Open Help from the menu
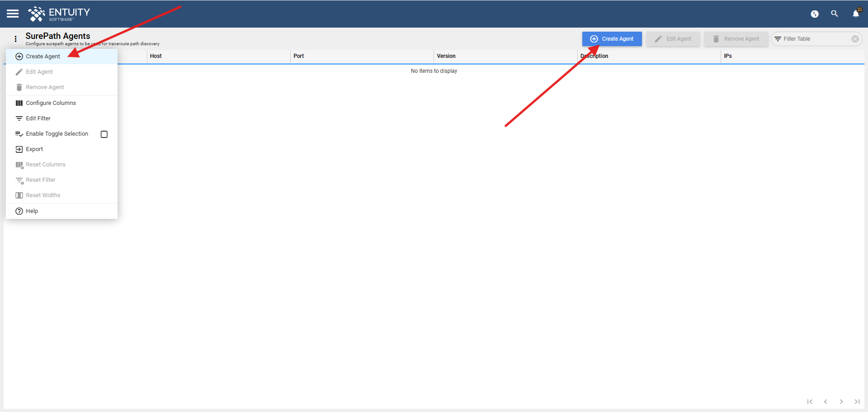This screenshot has height=412, width=868. [x=61, y=211]
